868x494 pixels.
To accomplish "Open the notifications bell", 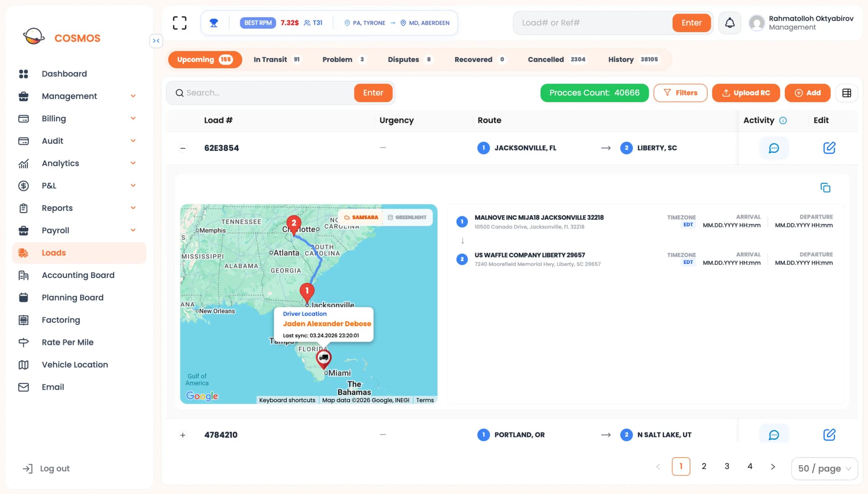I will [730, 23].
